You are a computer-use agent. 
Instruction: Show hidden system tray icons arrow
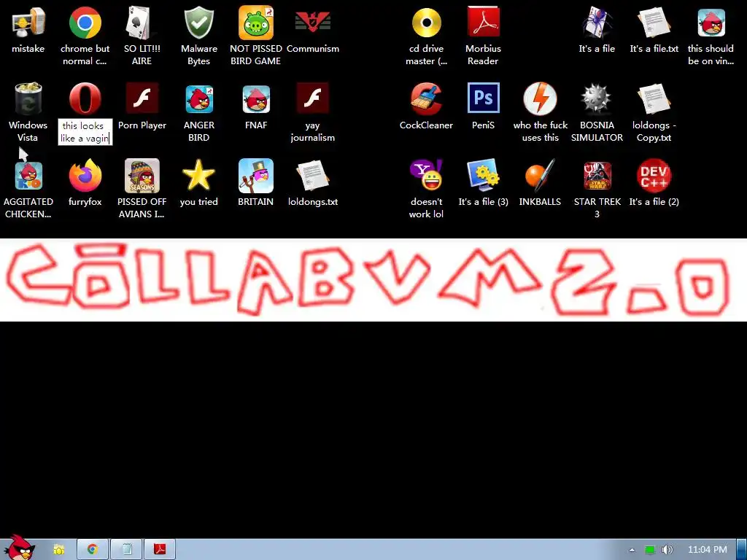(x=632, y=550)
